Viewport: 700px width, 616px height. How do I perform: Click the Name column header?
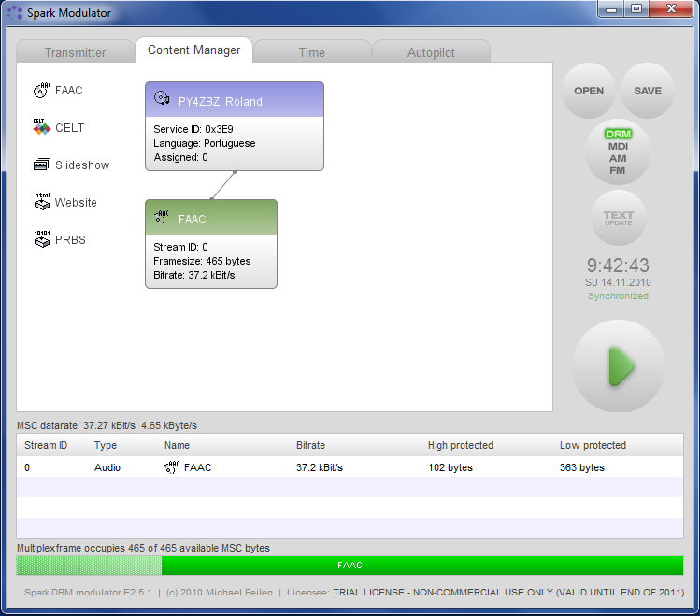click(177, 445)
